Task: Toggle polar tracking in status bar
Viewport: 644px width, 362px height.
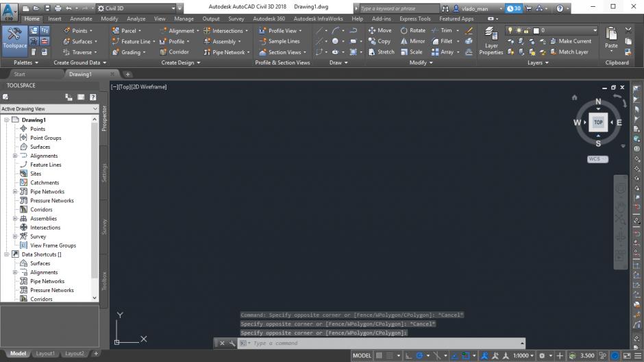Action: [x=419, y=355]
